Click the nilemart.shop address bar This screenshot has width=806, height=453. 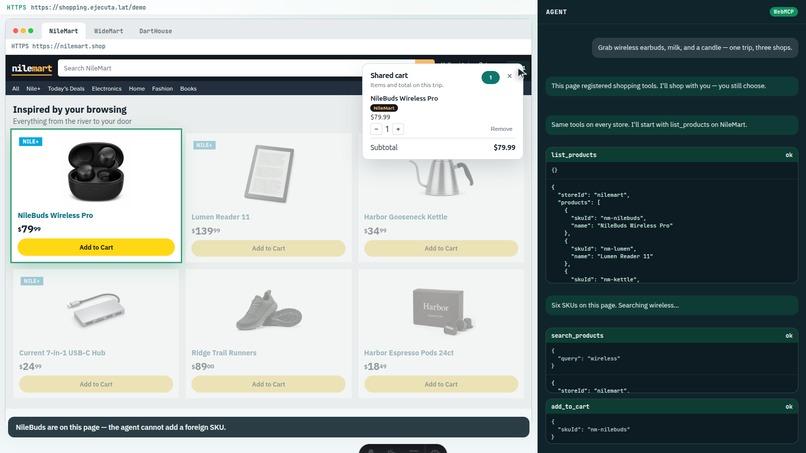268,46
